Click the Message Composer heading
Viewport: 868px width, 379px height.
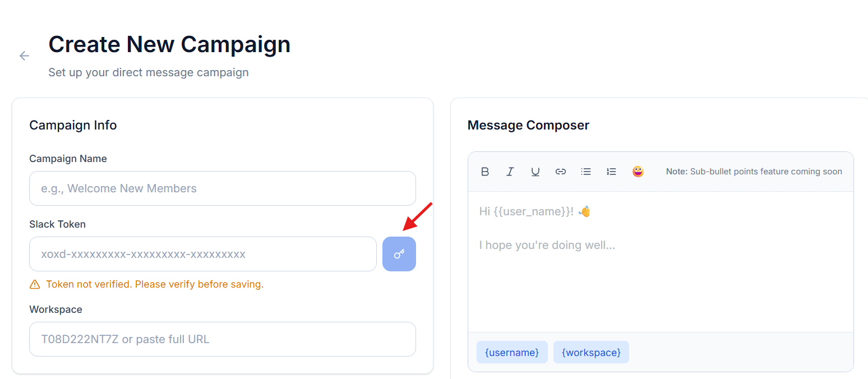[x=528, y=125]
